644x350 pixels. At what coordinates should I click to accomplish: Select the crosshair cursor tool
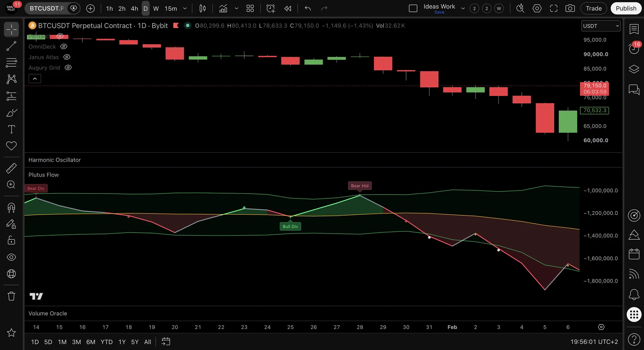(x=11, y=30)
